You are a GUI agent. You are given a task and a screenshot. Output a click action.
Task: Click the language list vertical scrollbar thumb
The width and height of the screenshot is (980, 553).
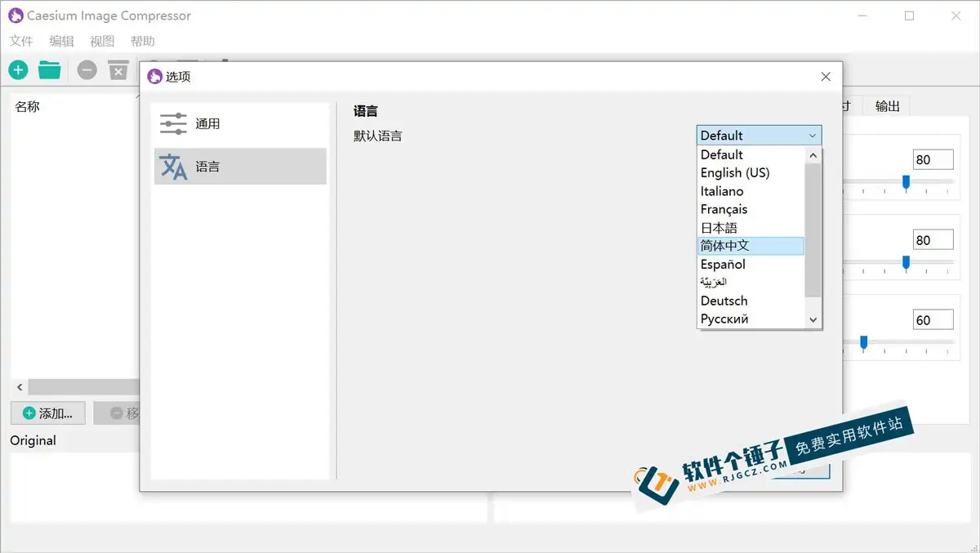813,230
